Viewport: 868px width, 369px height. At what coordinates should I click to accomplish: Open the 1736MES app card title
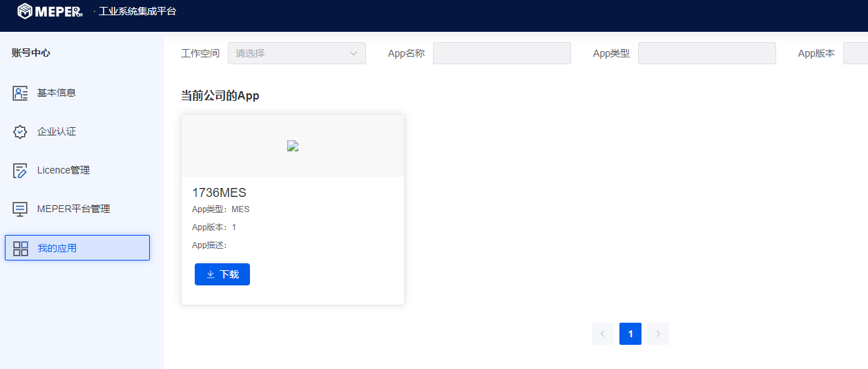click(x=219, y=193)
